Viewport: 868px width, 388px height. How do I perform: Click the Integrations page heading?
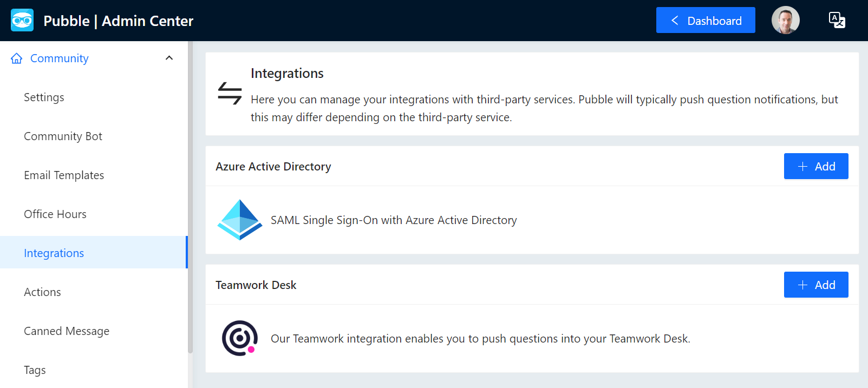(287, 73)
